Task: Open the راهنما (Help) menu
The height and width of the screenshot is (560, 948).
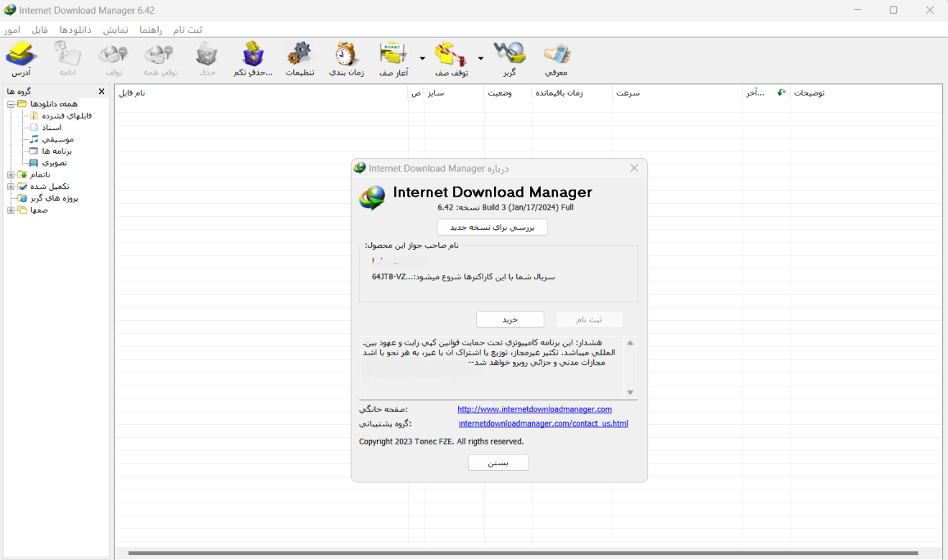Action: (151, 29)
